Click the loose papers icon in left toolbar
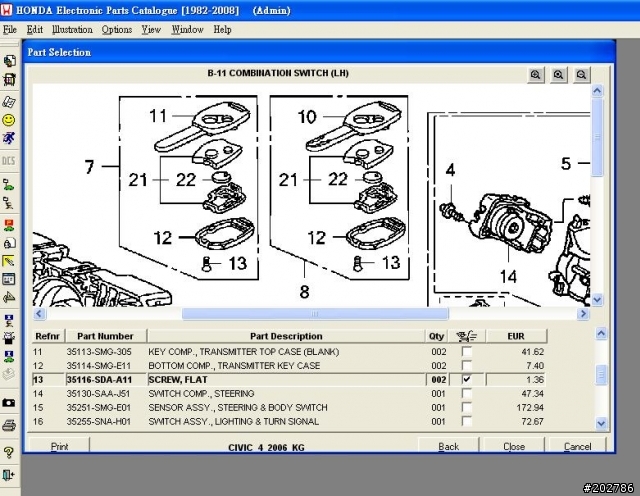 pyautogui.click(x=9, y=101)
